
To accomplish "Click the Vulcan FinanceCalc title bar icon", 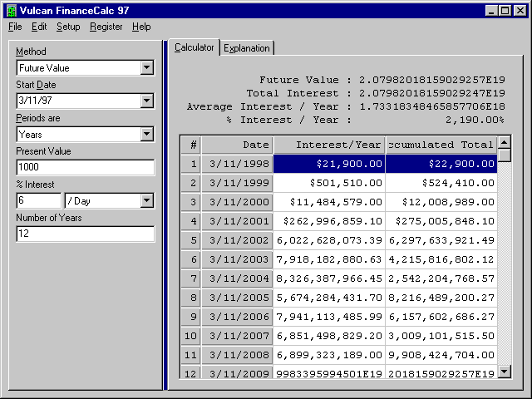I will (11, 10).
